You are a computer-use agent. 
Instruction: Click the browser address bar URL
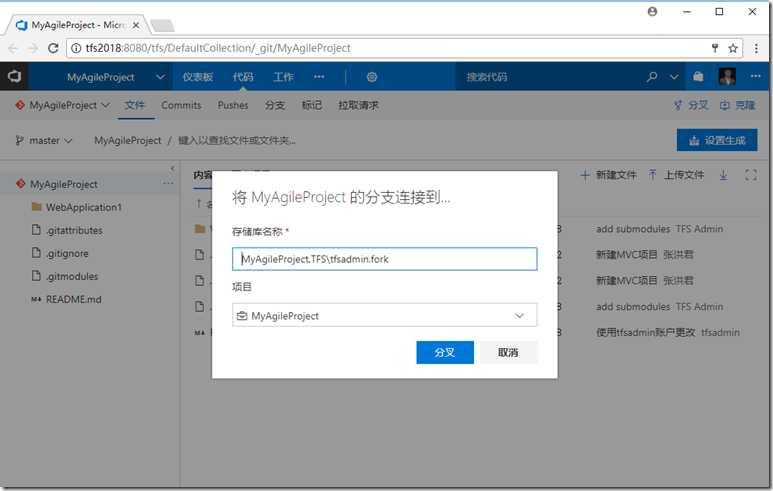(218, 48)
